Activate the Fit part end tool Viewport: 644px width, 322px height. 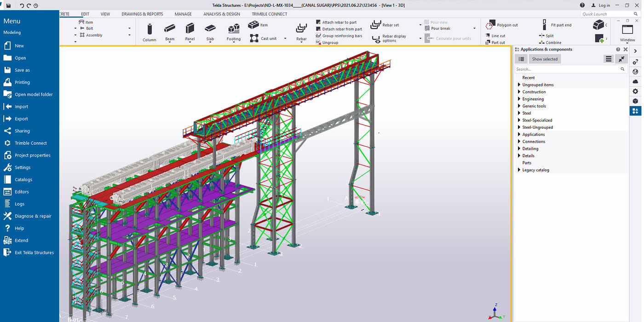[544, 25]
